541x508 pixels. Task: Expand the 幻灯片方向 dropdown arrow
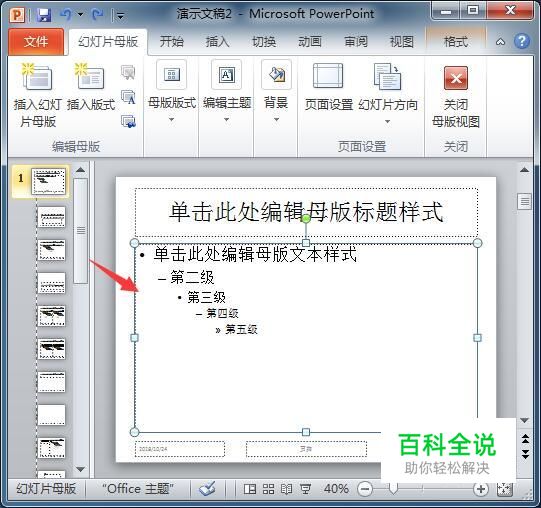[387, 121]
